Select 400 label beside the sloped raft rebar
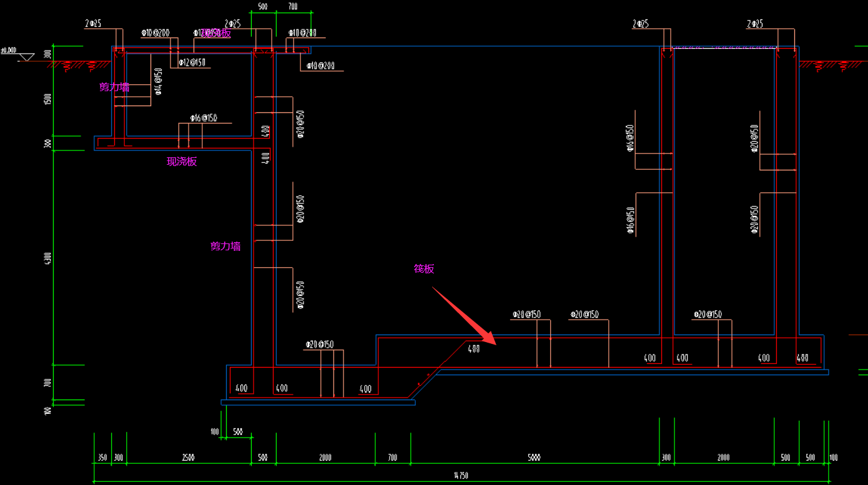The width and height of the screenshot is (868, 485). (x=474, y=349)
